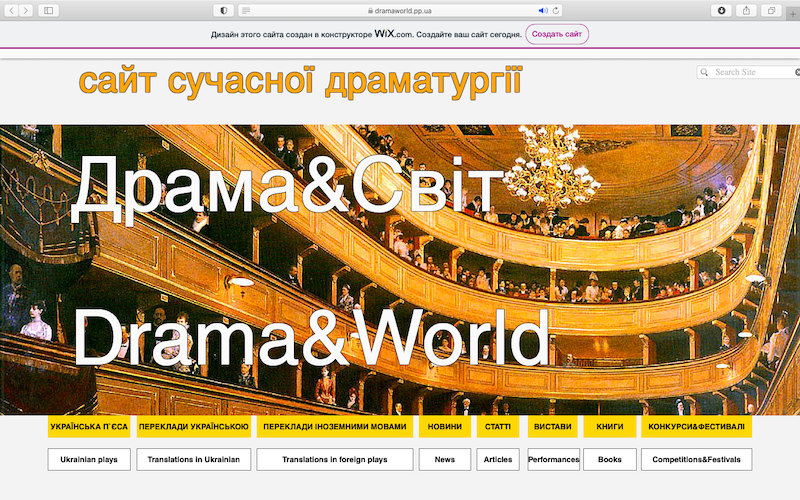This screenshot has height=500, width=800.
Task: Show tab overview icon
Action: tap(771, 10)
